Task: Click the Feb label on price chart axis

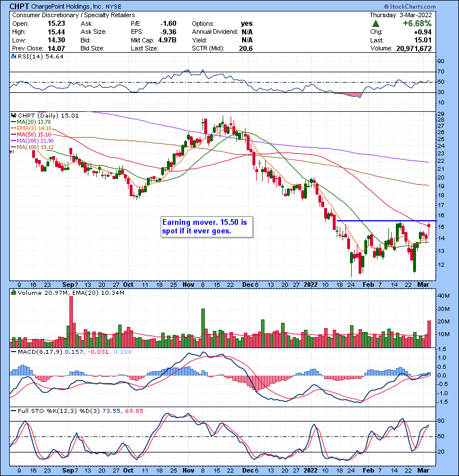Action: [x=368, y=285]
